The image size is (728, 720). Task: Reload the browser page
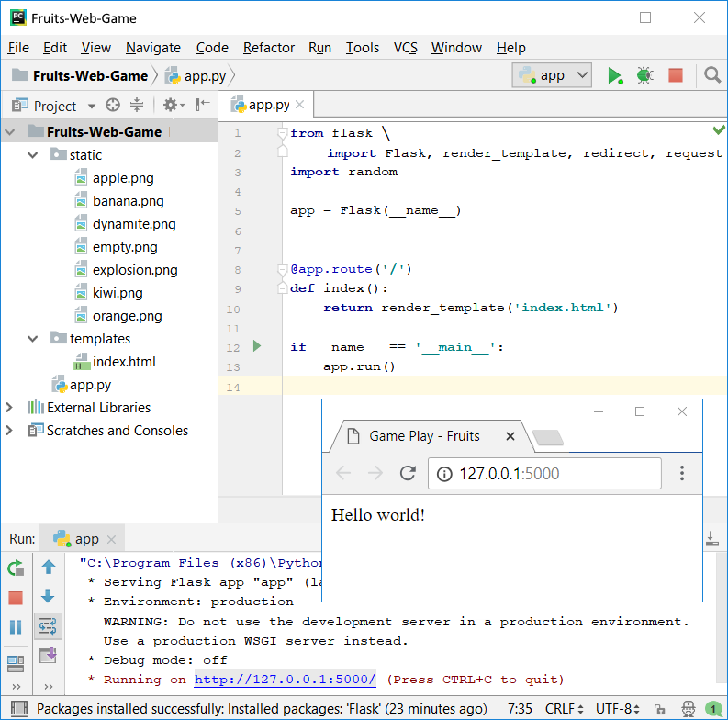pyautogui.click(x=408, y=474)
